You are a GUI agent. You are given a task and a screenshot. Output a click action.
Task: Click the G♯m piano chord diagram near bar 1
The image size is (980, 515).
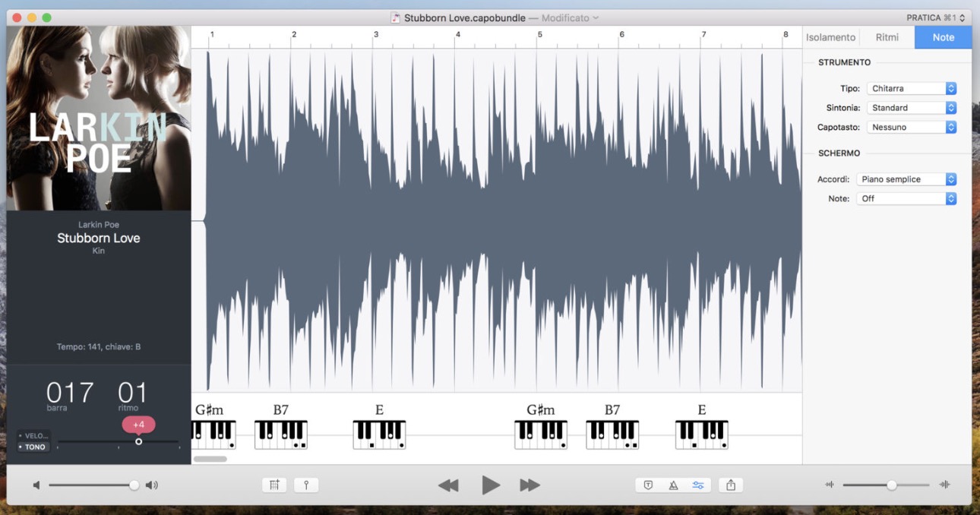pyautogui.click(x=213, y=434)
